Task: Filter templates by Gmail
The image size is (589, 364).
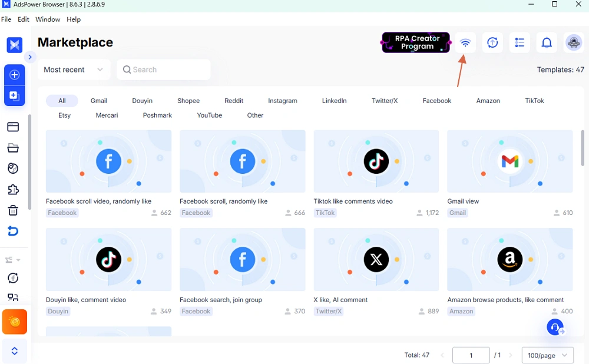Action: pos(99,101)
